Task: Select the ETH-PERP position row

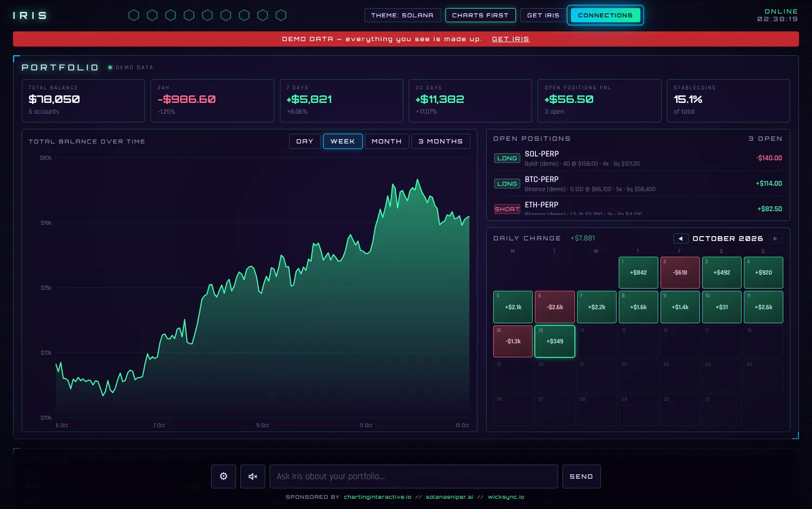Action: [638, 207]
